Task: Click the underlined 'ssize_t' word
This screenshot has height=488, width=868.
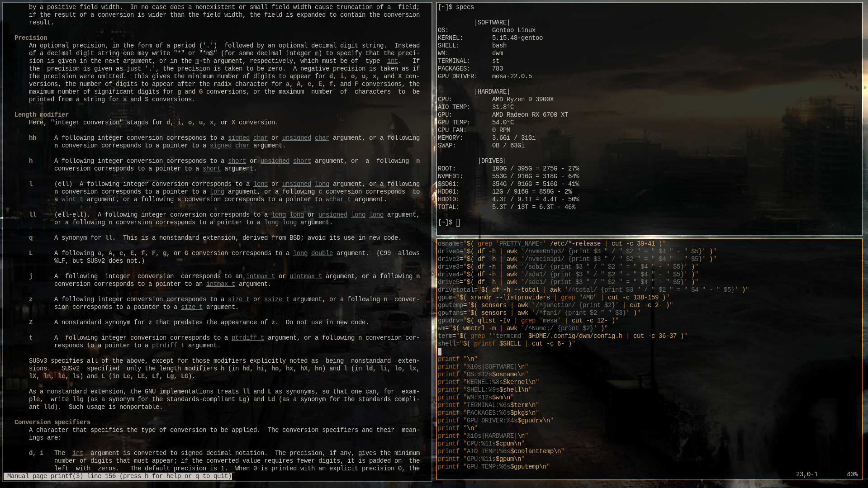Action: pos(277,299)
